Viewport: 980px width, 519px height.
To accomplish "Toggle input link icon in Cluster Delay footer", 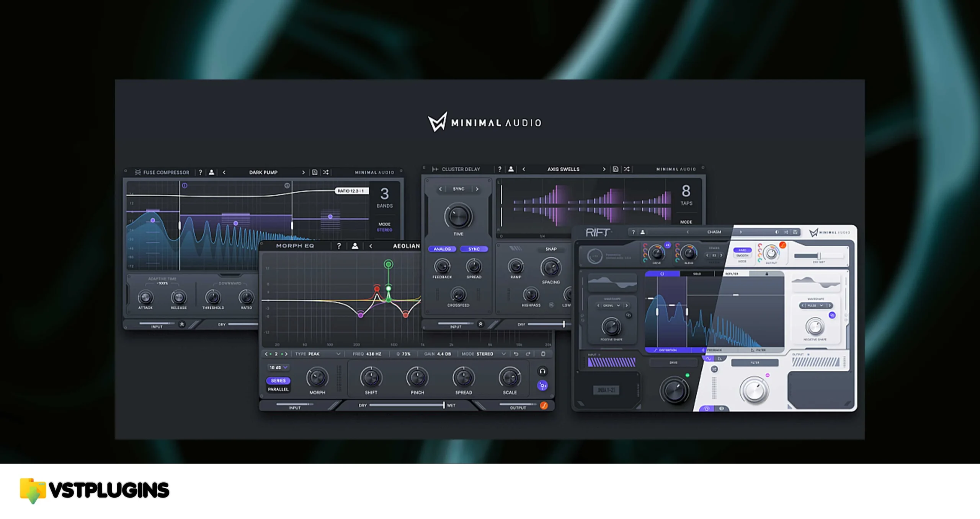I will [x=480, y=324].
